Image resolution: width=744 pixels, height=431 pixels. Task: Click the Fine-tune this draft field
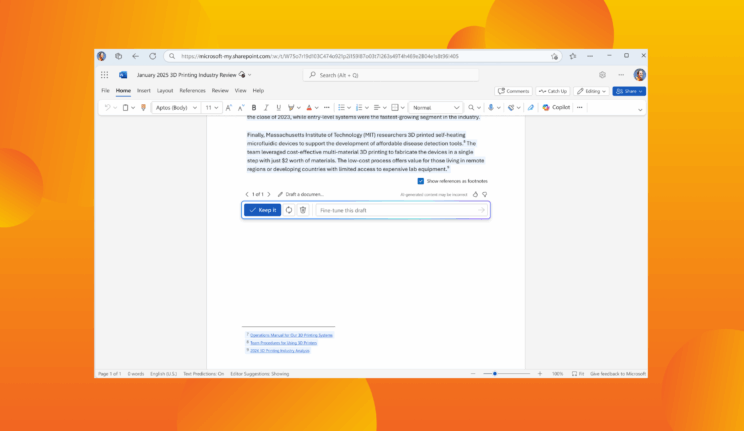coord(401,210)
